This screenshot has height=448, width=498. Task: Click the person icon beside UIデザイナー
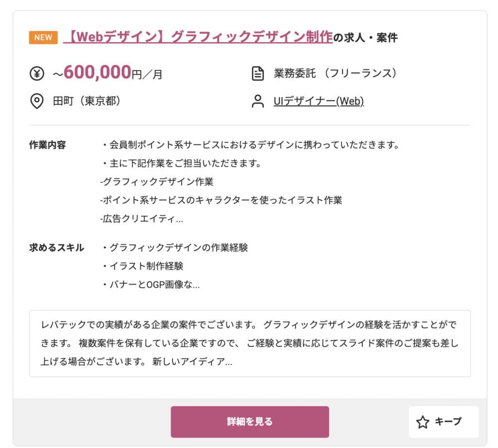pos(258,101)
